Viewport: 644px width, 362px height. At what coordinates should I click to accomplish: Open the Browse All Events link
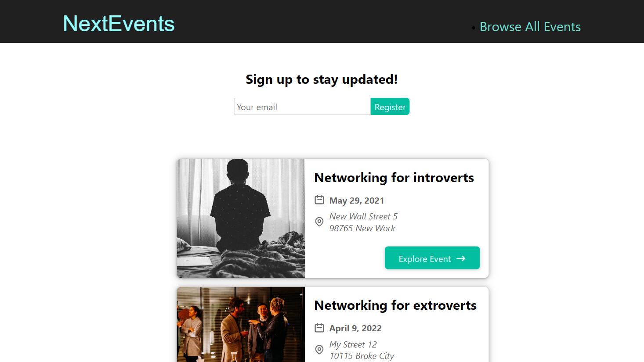pos(530,27)
